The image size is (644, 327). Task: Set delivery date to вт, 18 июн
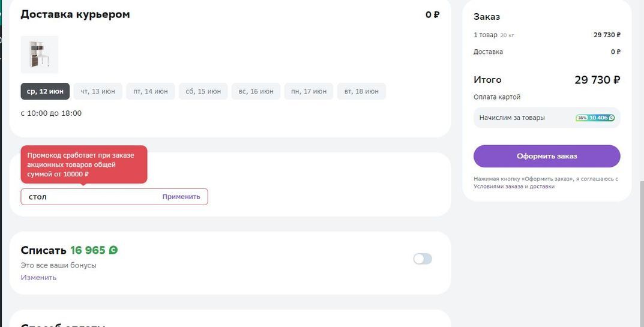pos(361,91)
